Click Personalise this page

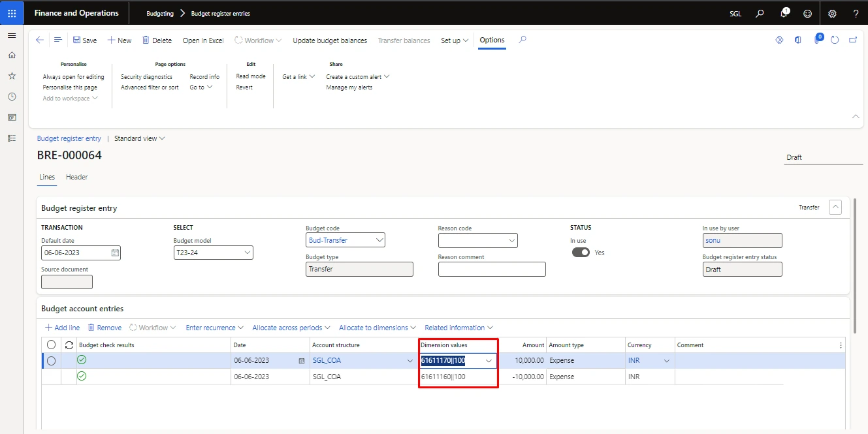tap(70, 87)
